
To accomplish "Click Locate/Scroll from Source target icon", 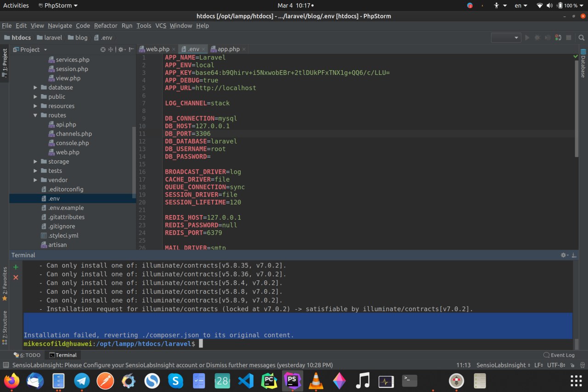I will [x=103, y=50].
